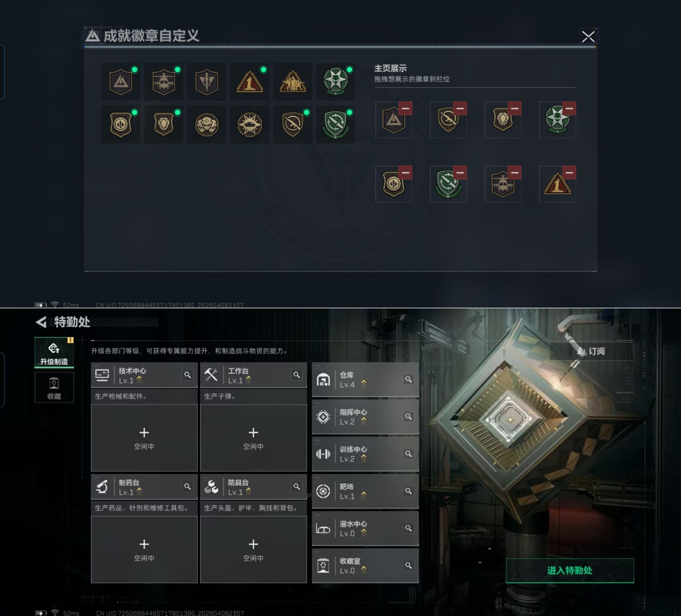Choose the spiked sunburst eye badge

[250, 125]
